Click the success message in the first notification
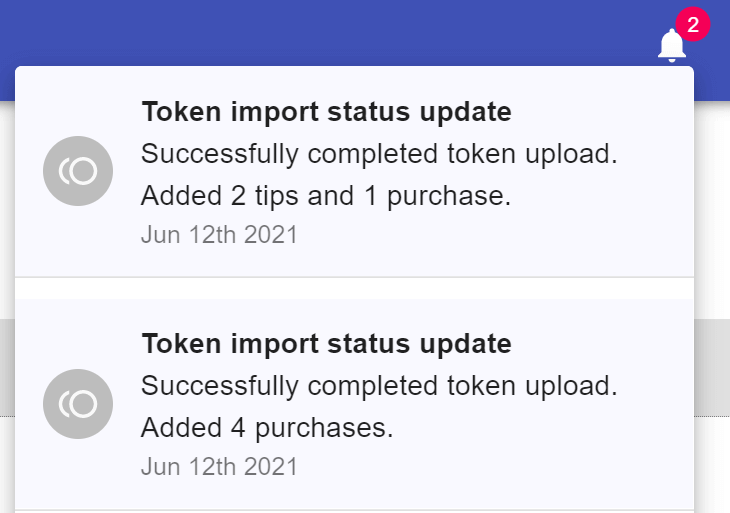The width and height of the screenshot is (730, 513). pos(379,154)
